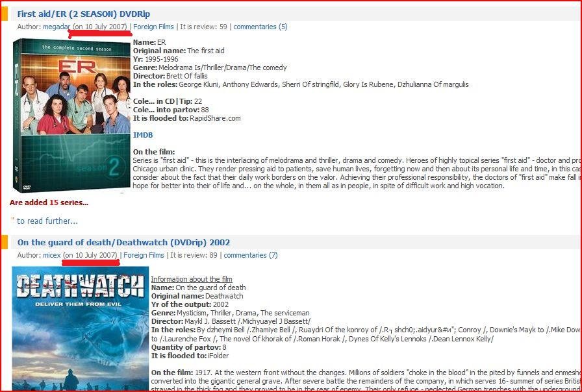View commentaries (7) on Deathwatch post

click(251, 255)
